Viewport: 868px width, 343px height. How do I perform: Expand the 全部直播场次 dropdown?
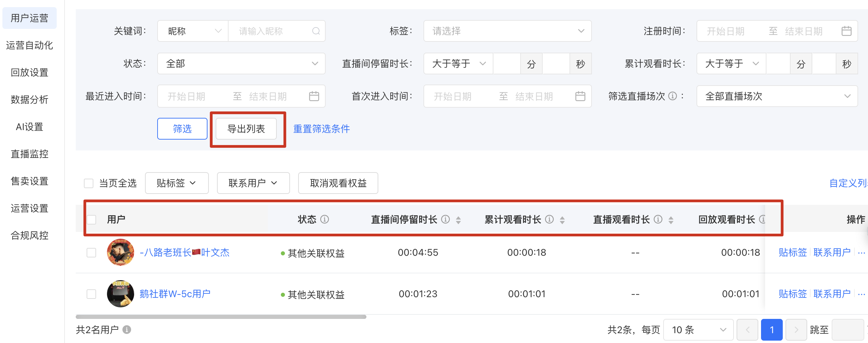(x=777, y=96)
